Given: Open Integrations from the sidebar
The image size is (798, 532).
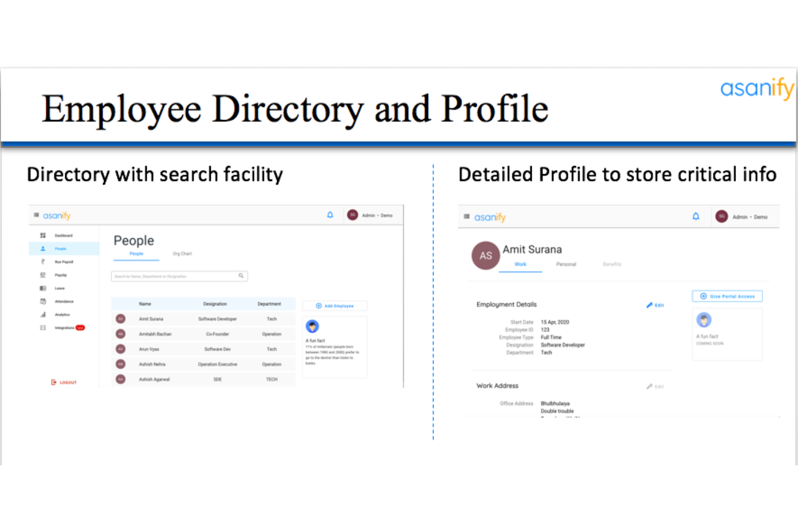Looking at the screenshot, I should 64,328.
